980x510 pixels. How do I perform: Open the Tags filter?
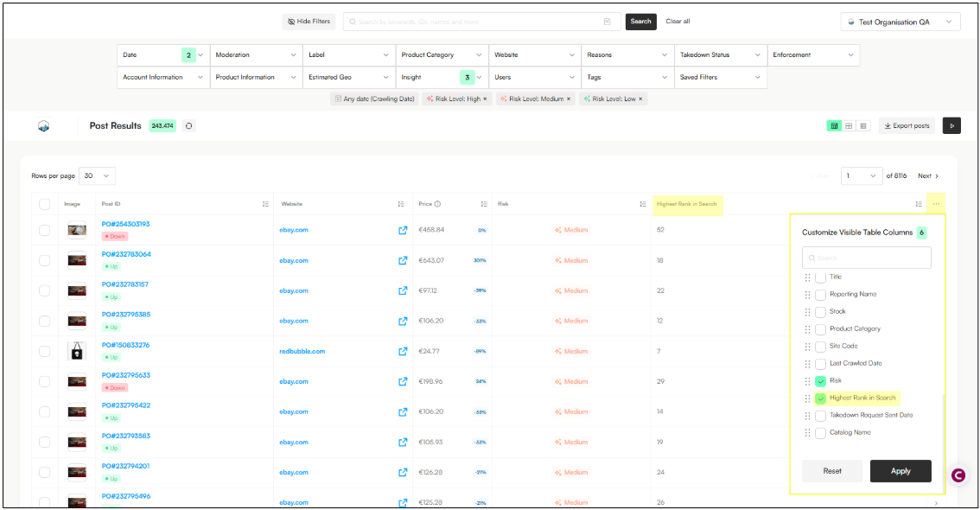click(x=627, y=78)
